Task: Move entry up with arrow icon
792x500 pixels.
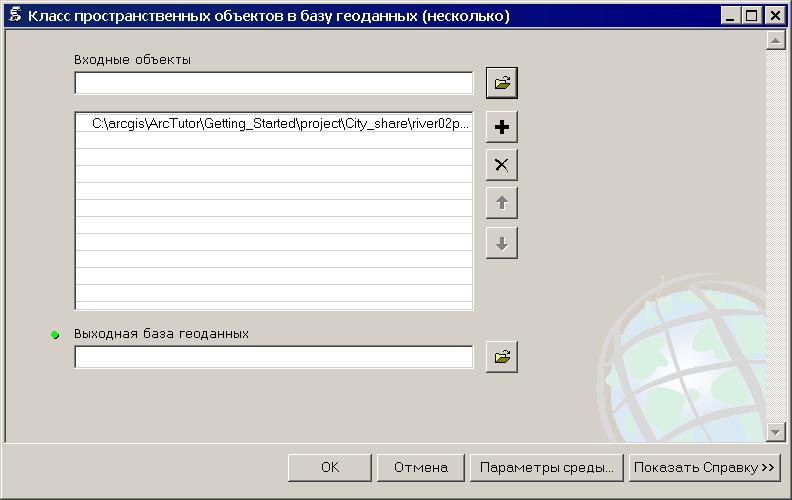Action: pyautogui.click(x=502, y=203)
